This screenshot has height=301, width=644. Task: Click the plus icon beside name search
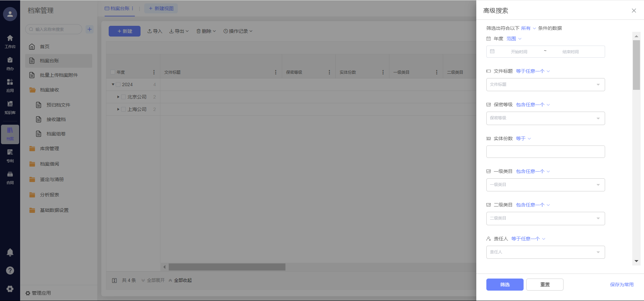90,29
